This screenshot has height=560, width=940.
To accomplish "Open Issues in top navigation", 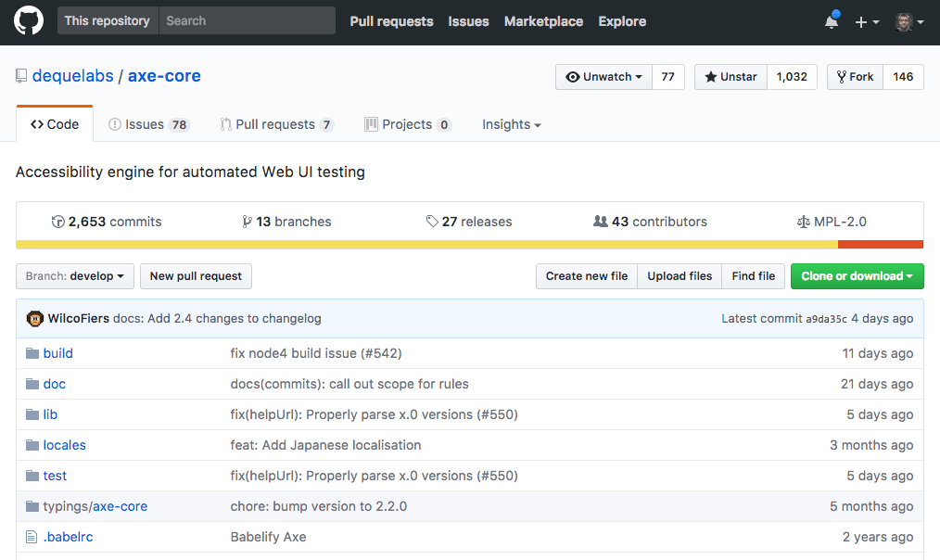I will tap(469, 21).
